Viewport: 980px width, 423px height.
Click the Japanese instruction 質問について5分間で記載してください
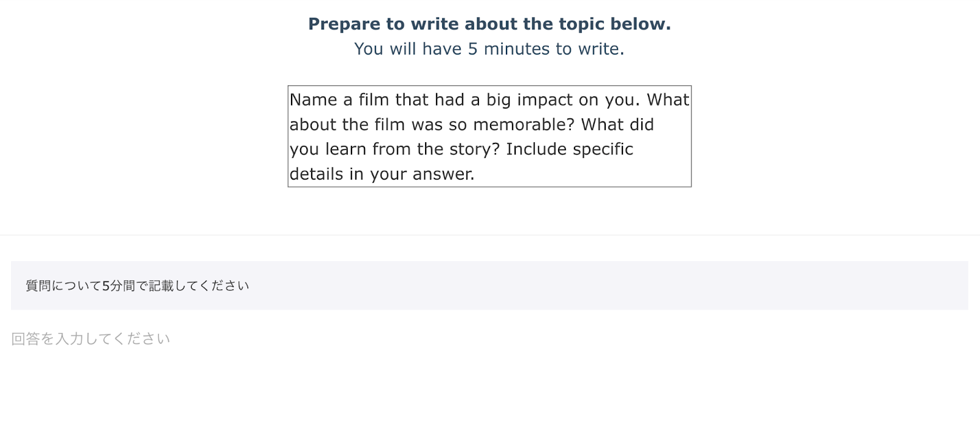pyautogui.click(x=137, y=286)
